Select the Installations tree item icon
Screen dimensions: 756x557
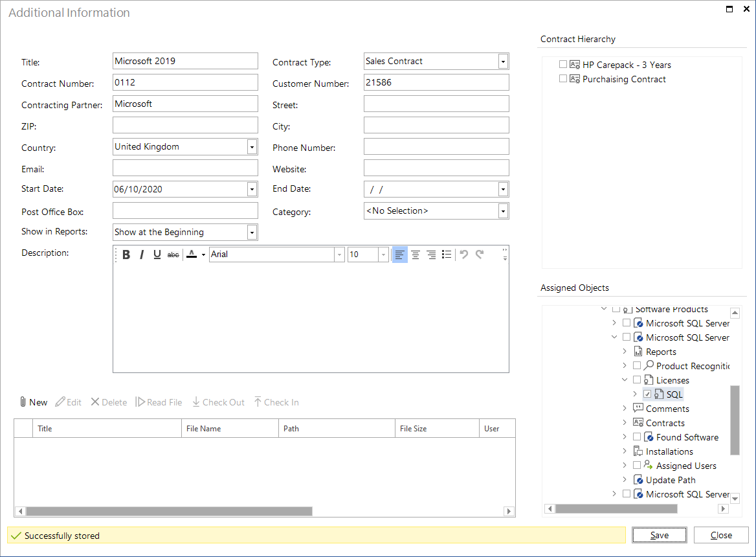(x=638, y=451)
